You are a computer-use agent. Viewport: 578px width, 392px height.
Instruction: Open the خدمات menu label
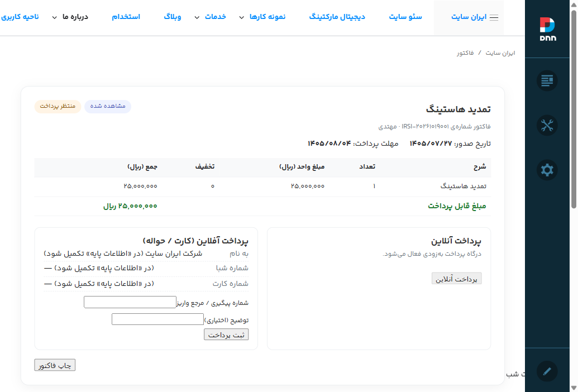coord(215,17)
